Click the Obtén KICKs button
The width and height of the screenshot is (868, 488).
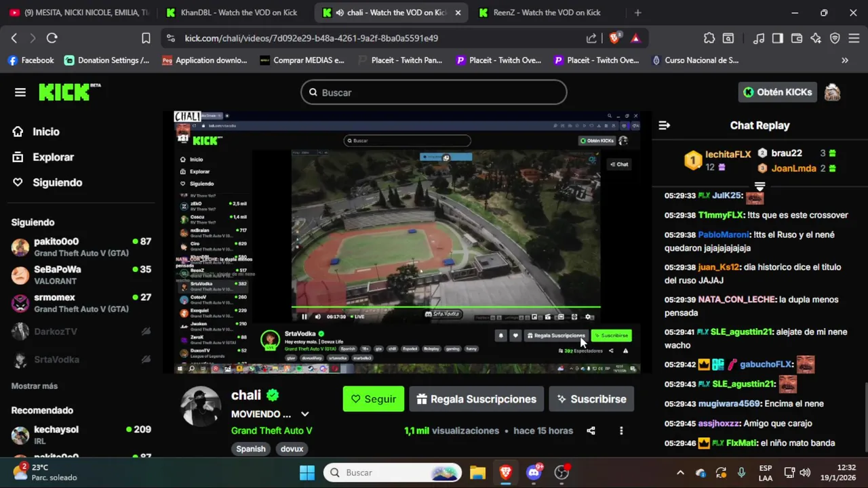[777, 92]
